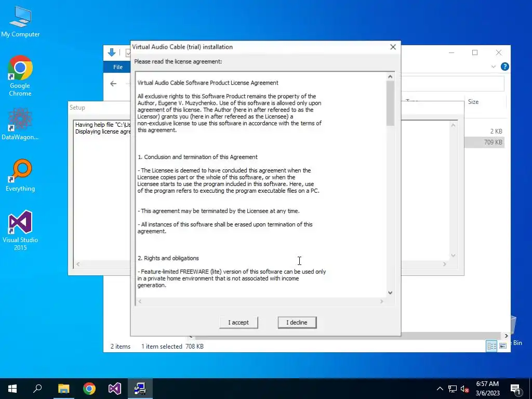Select the 709 KB file row
The height and width of the screenshot is (399, 532).
coord(484,142)
